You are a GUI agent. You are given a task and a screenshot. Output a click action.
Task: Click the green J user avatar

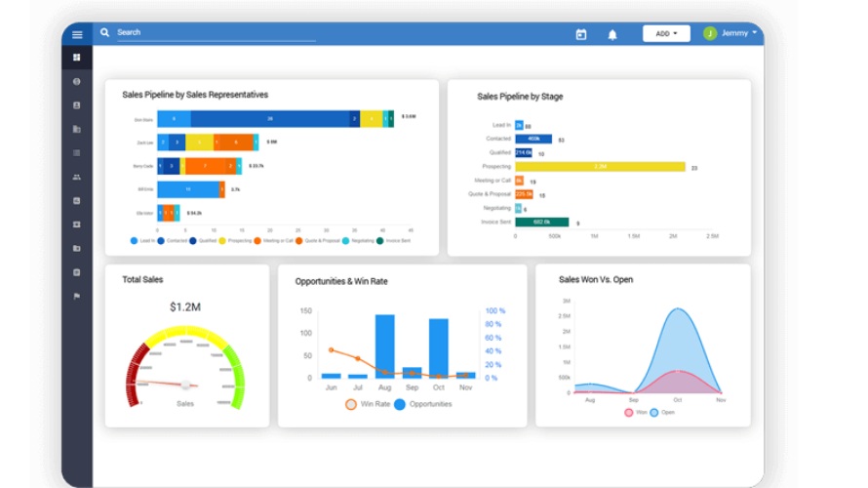pyautogui.click(x=710, y=33)
